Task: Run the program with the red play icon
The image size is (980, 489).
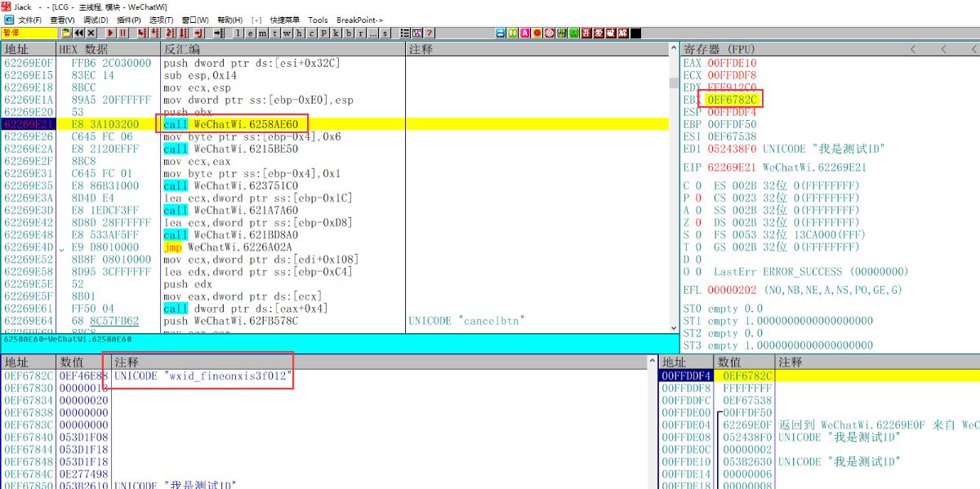Action: 110,33
